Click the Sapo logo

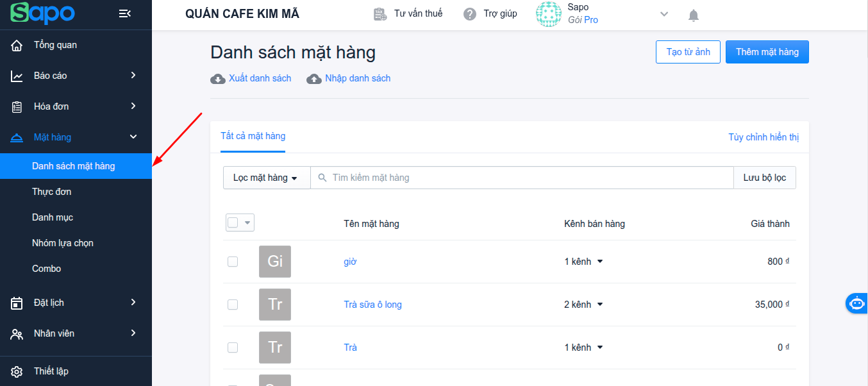43,13
